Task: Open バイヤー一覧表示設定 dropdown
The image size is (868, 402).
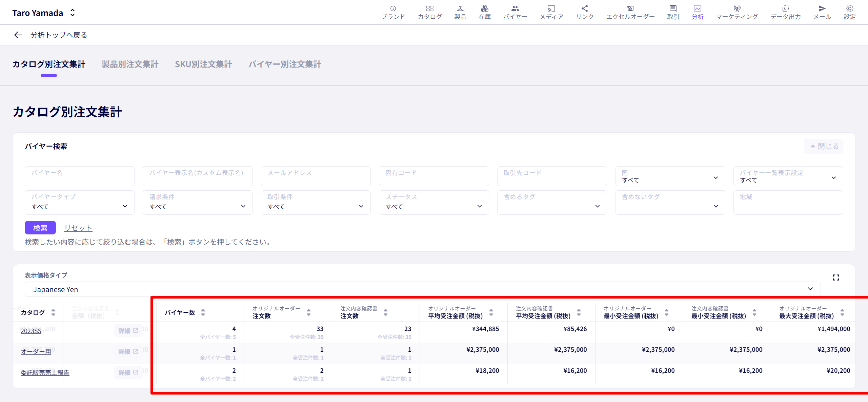Action: pyautogui.click(x=788, y=176)
